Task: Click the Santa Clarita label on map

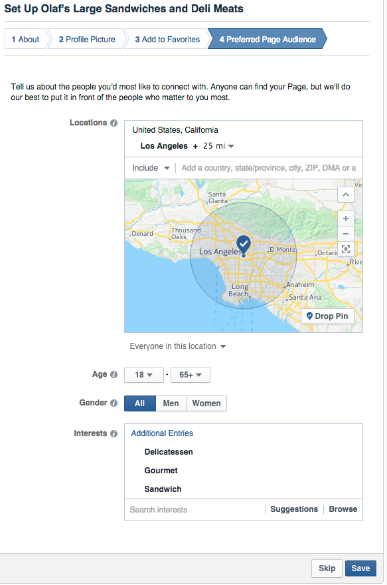Action: (x=218, y=197)
